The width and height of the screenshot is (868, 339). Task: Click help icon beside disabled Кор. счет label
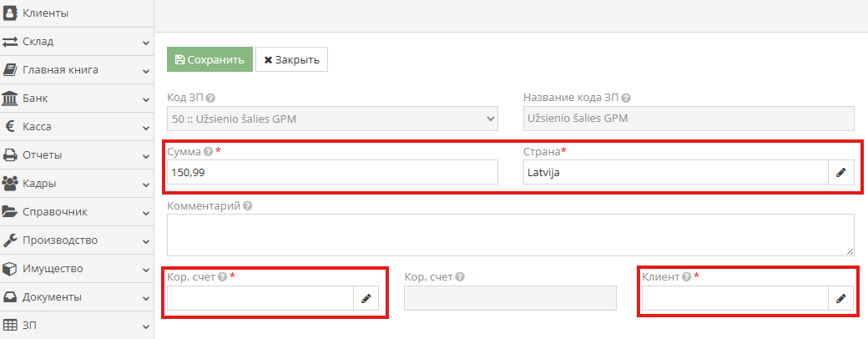pyautogui.click(x=460, y=276)
